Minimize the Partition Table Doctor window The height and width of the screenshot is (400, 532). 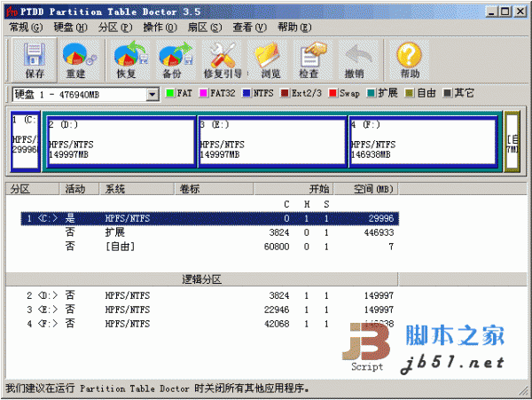pos(492,12)
